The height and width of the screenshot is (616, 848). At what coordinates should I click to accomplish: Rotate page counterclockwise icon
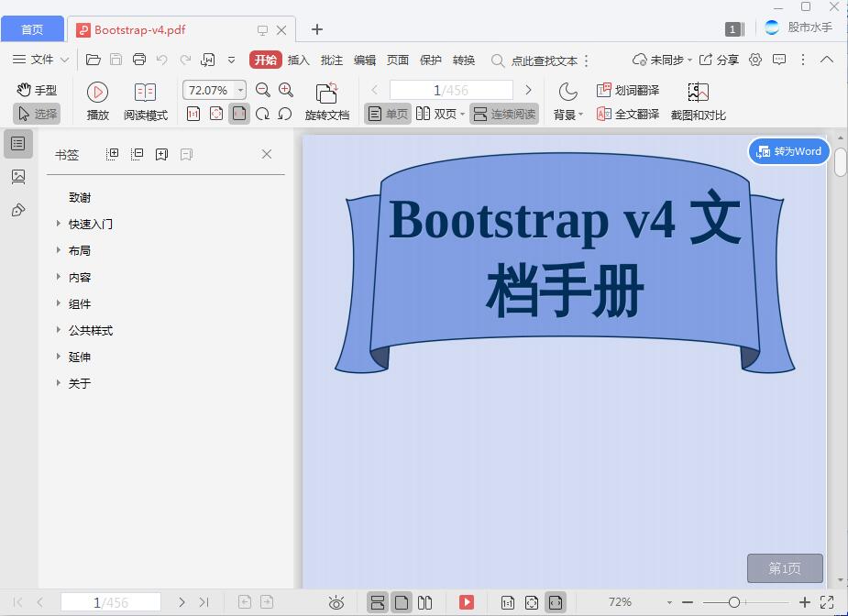(x=285, y=114)
